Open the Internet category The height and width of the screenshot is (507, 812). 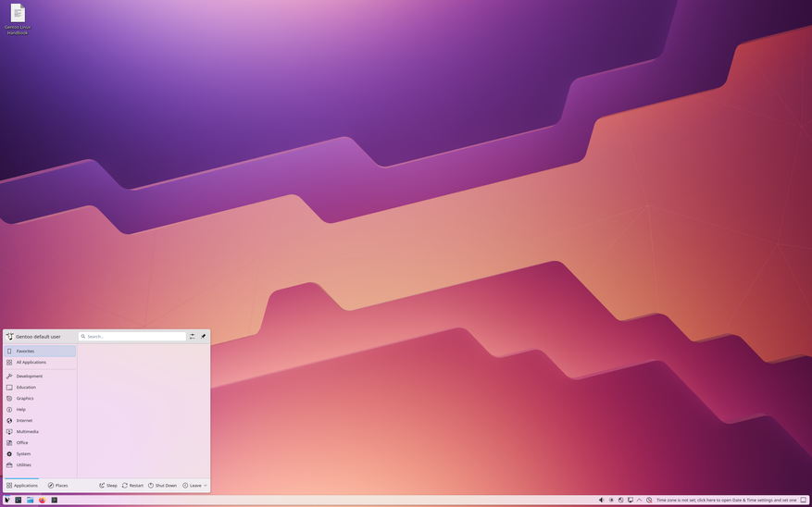[40, 421]
